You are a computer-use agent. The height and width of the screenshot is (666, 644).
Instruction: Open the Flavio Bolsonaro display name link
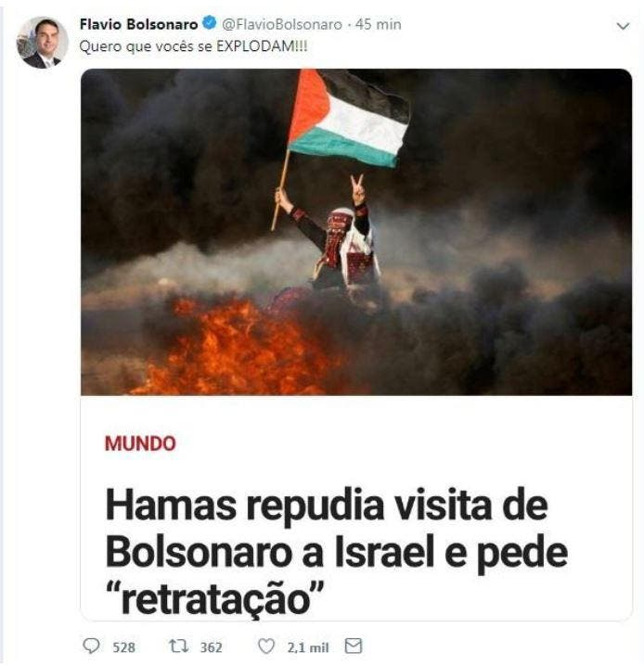click(x=138, y=24)
